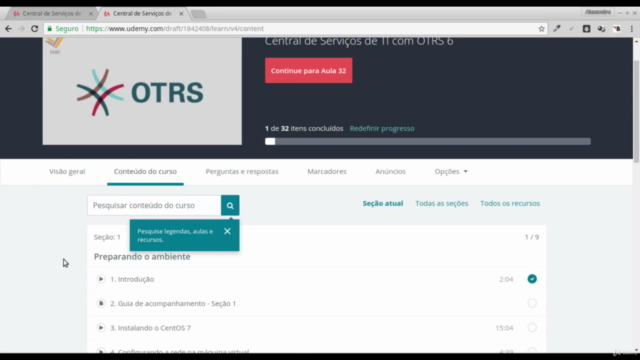Click Redefinir progresso link
Viewport: 640px width, 360px height.
[x=382, y=128]
